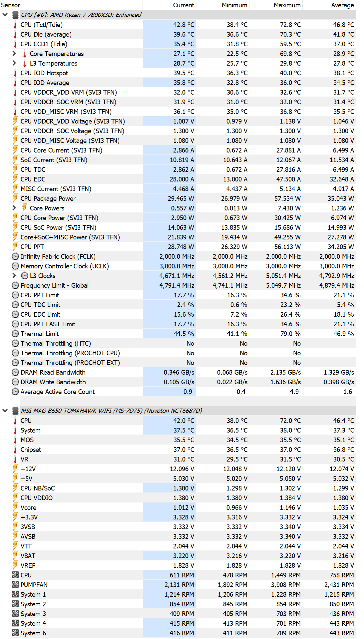Collapse the MSI MAG B650 TOMAHAWK section
The image size is (364, 639).
[x=5, y=411]
